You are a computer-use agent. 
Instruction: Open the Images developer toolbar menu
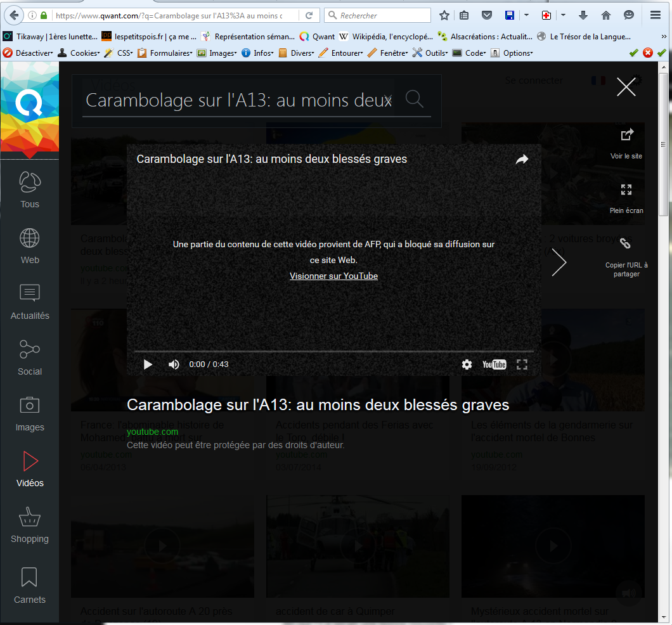pos(217,53)
